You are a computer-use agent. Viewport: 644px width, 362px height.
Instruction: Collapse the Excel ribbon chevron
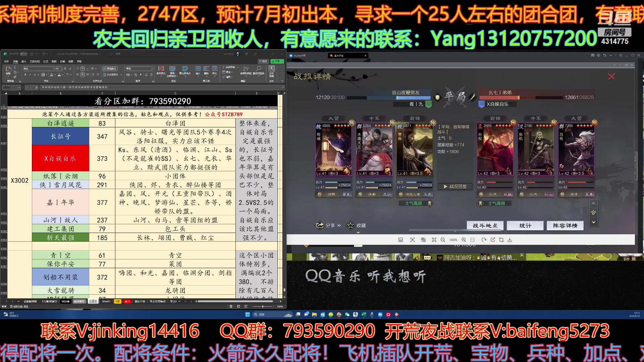click(282, 81)
